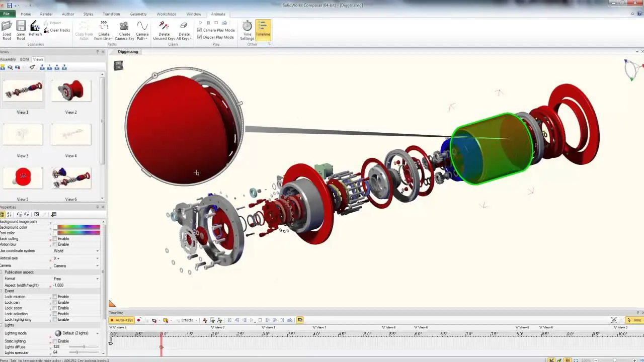Click the highlighted loop icon in timeline toolbar
This screenshot has width=644, height=362.
300,320
